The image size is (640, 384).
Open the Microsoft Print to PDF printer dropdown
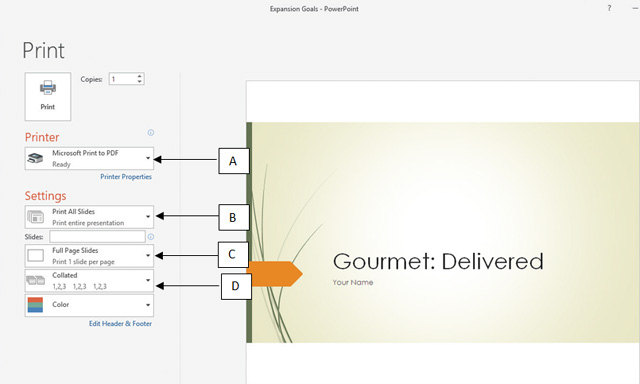coord(89,158)
